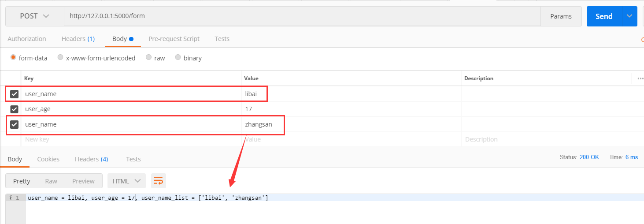The height and width of the screenshot is (224, 644).
Task: Switch response view to Preview
Action: click(83, 181)
